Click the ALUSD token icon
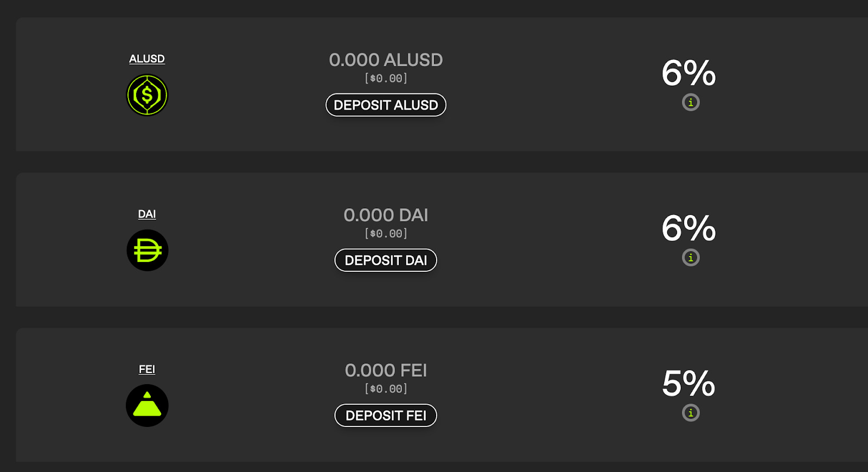This screenshot has width=868, height=472. click(x=147, y=95)
